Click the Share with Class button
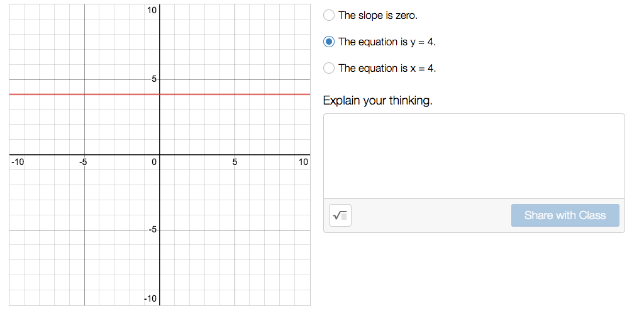 click(x=565, y=215)
